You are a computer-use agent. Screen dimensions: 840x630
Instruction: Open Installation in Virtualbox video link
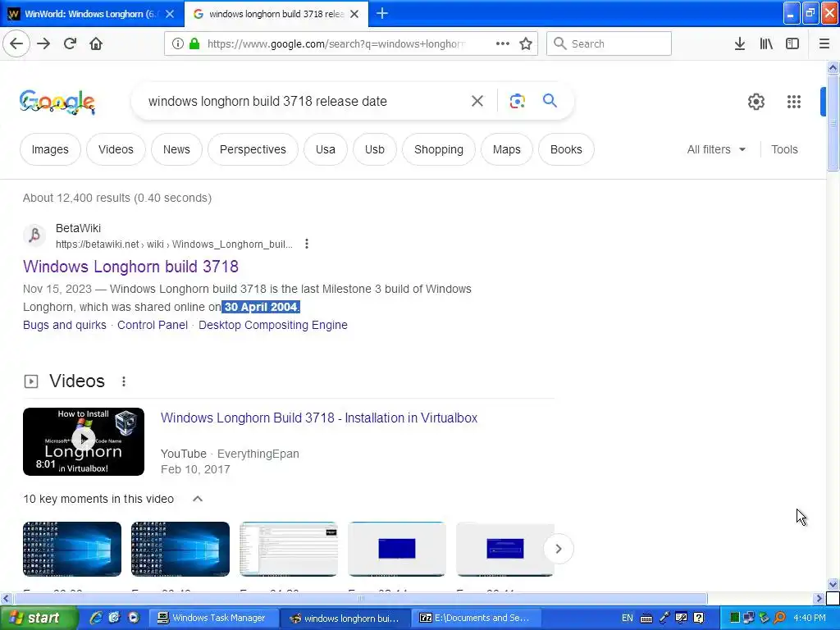pyautogui.click(x=319, y=418)
